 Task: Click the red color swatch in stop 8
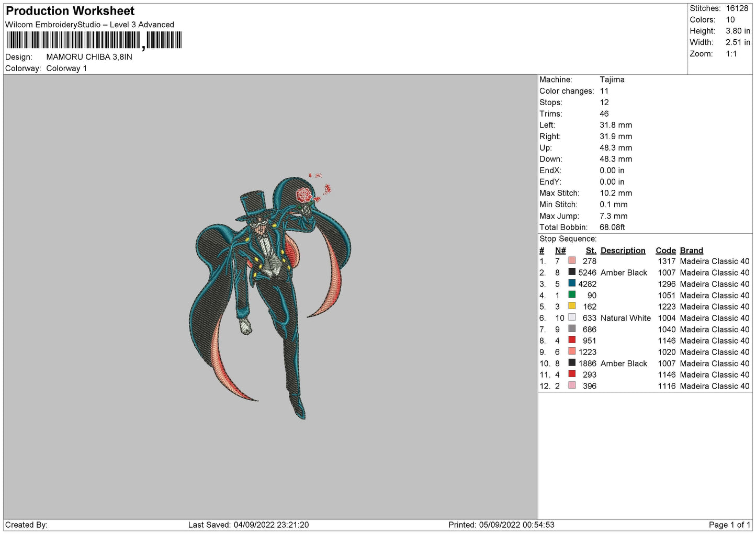[572, 340]
